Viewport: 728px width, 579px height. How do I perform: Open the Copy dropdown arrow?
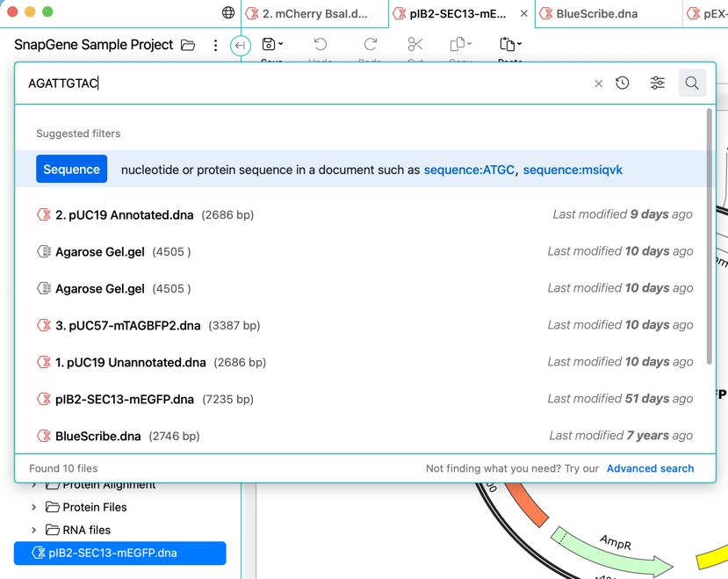[x=470, y=44]
